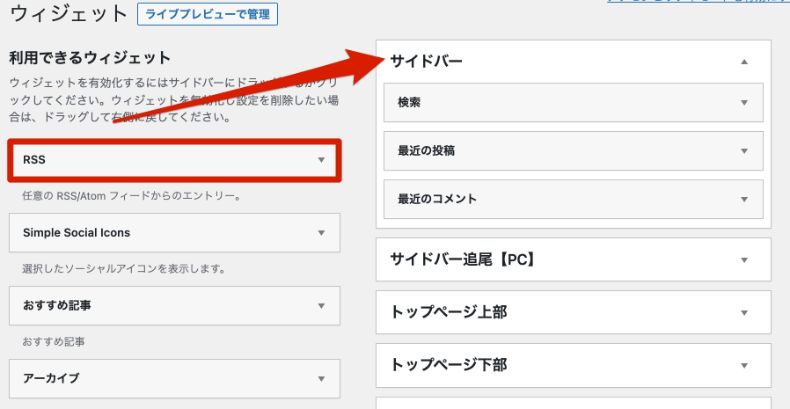The image size is (790, 409).
Task: Select the アーカイブ widget title
Action: [x=51, y=378]
